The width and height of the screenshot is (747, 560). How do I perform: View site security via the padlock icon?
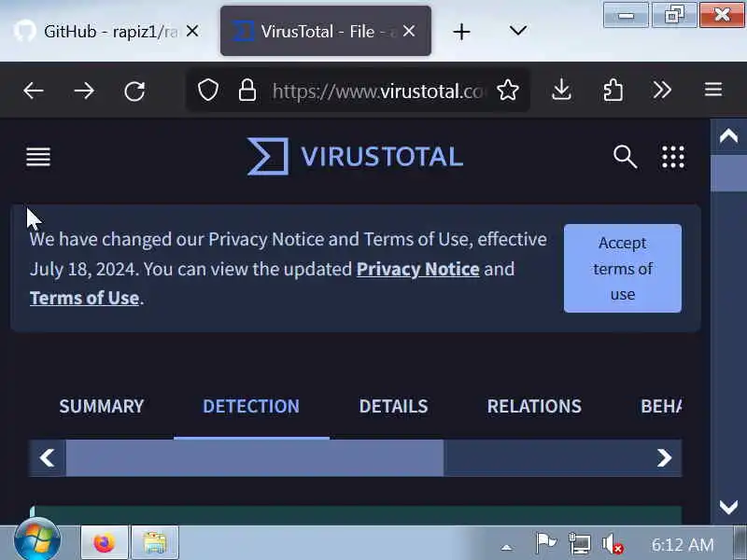[247, 90]
